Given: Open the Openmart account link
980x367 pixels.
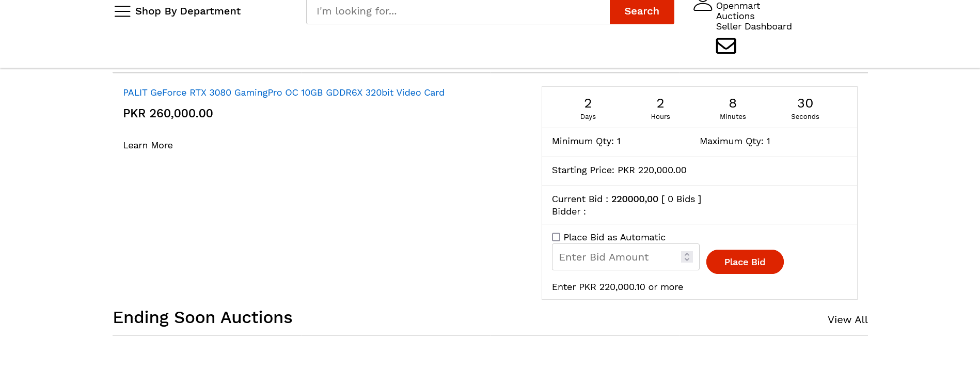Looking at the screenshot, I should coord(738,6).
